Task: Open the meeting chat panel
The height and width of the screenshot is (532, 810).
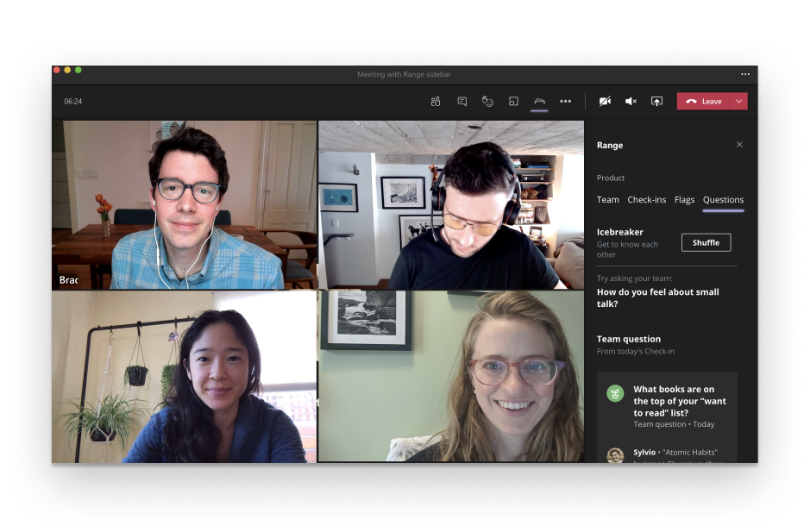Action: (x=462, y=101)
